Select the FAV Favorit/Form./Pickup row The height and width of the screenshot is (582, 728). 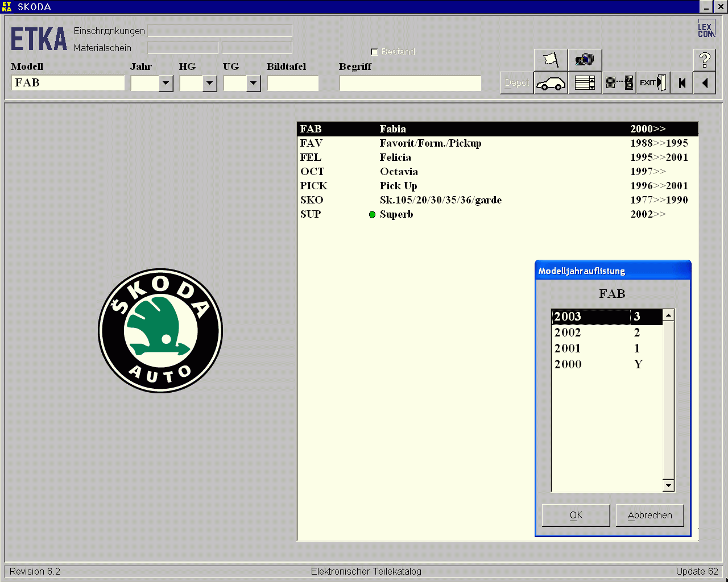(498, 143)
